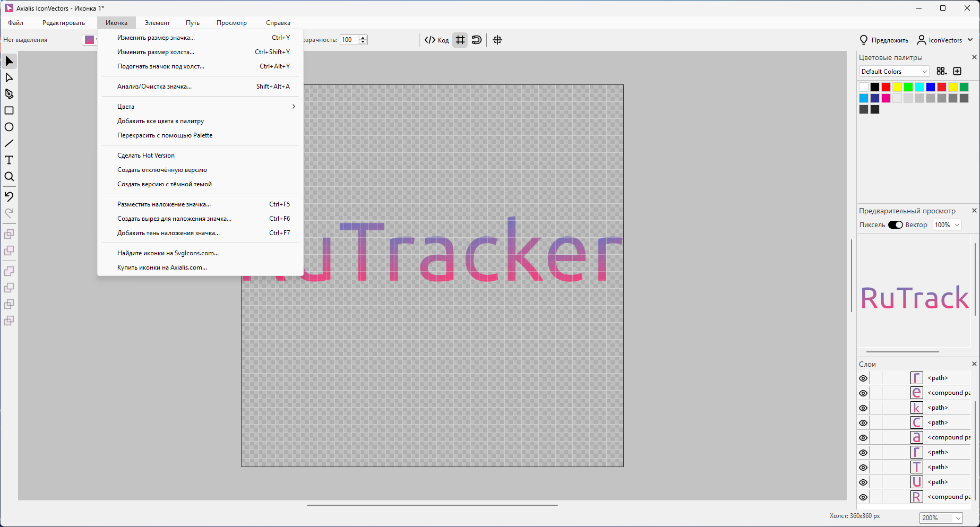Toggle the Пиксель/Вектор preview switch
The image size is (980, 527).
[896, 225]
